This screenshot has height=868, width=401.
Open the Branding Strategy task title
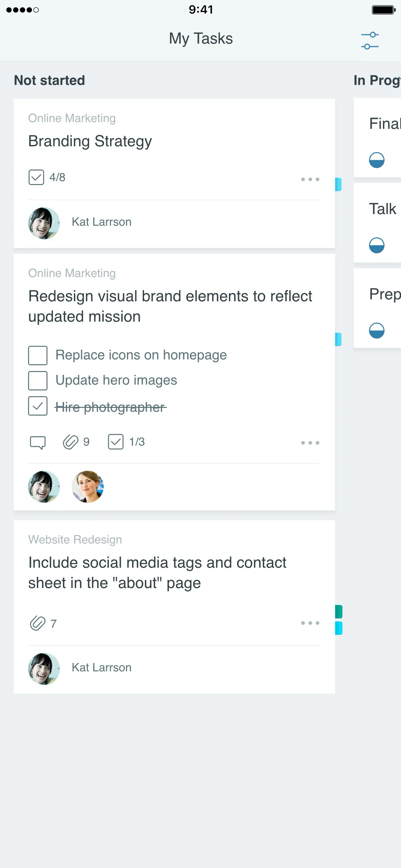(90, 141)
